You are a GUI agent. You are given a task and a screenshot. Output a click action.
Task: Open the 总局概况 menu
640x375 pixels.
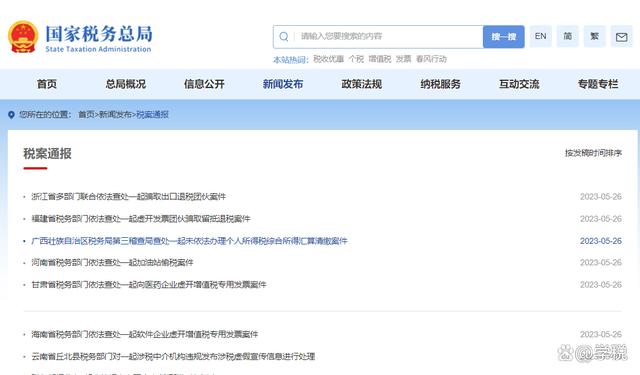pyautogui.click(x=126, y=84)
